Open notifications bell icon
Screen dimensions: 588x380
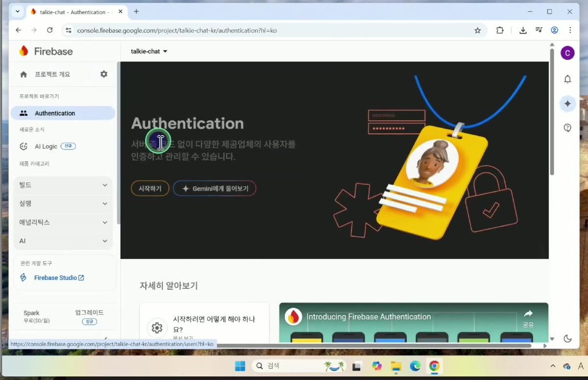[x=567, y=79]
